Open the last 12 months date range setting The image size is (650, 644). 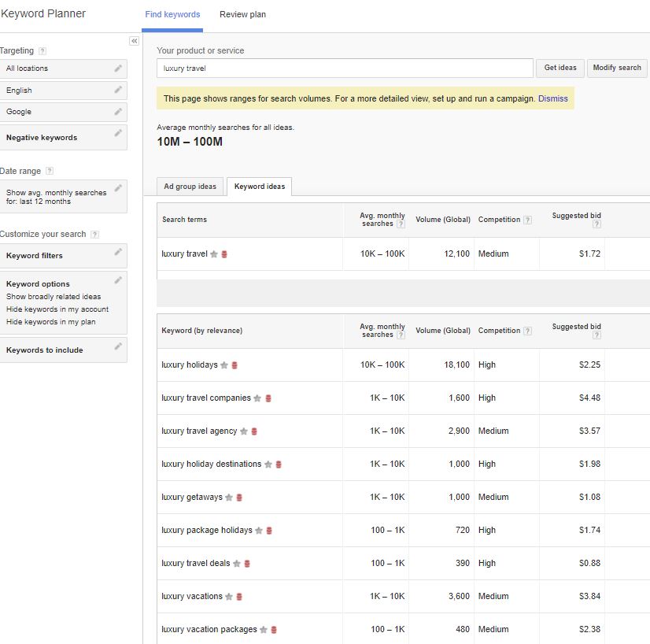pos(64,197)
